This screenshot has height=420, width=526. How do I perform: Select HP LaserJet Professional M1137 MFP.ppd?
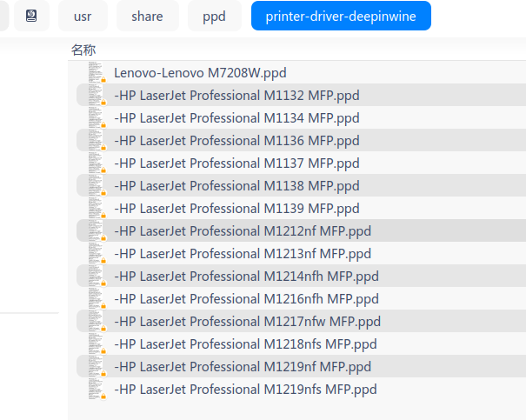click(236, 163)
